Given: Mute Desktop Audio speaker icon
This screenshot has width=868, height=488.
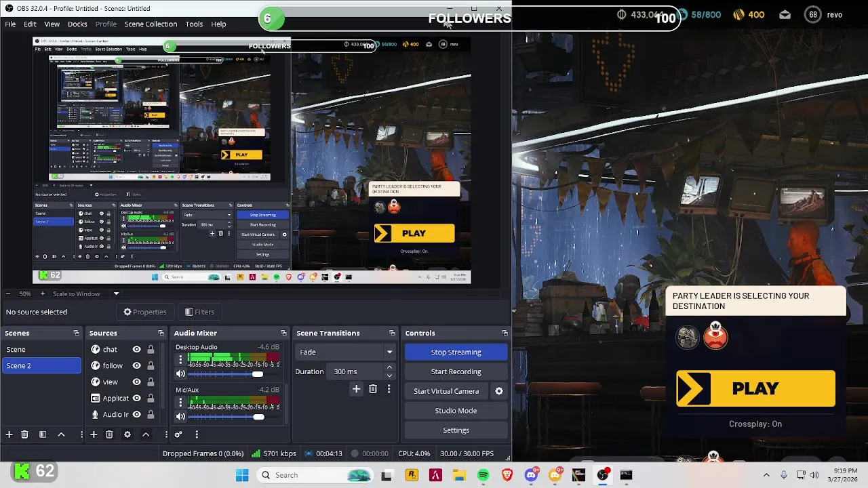Looking at the screenshot, I should [180, 374].
